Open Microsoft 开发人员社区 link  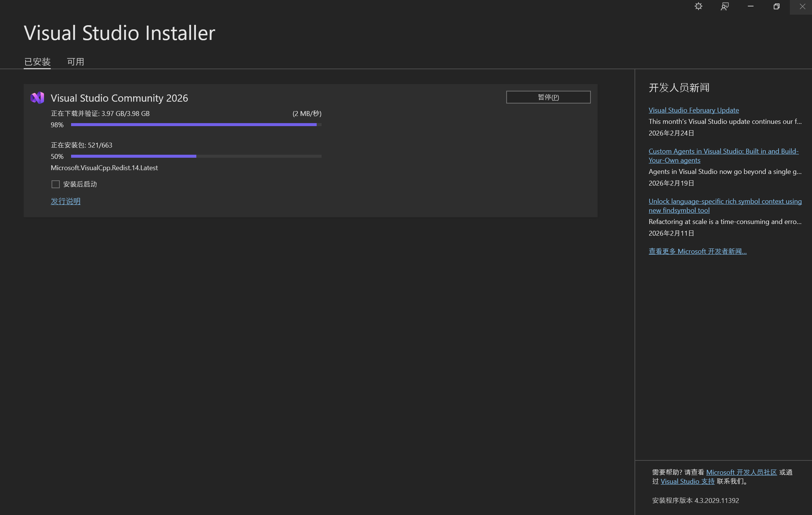741,472
